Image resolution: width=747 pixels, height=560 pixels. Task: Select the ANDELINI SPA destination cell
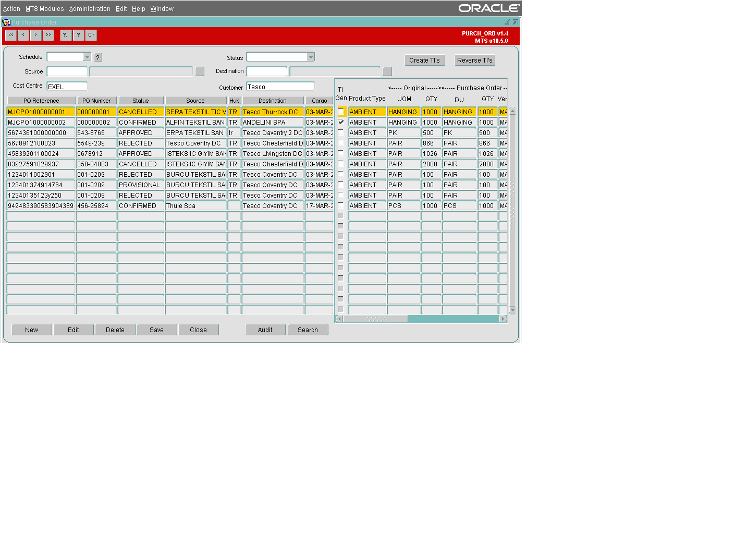pyautogui.click(x=273, y=122)
